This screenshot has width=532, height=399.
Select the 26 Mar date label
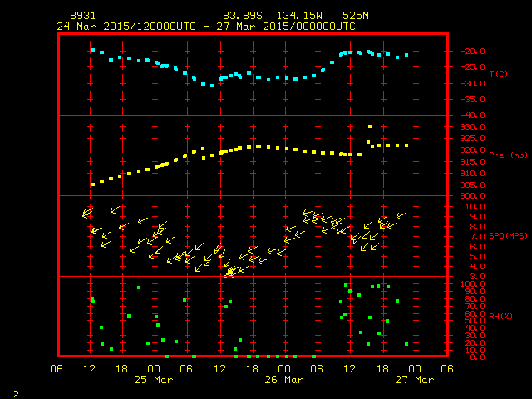coord(284,380)
